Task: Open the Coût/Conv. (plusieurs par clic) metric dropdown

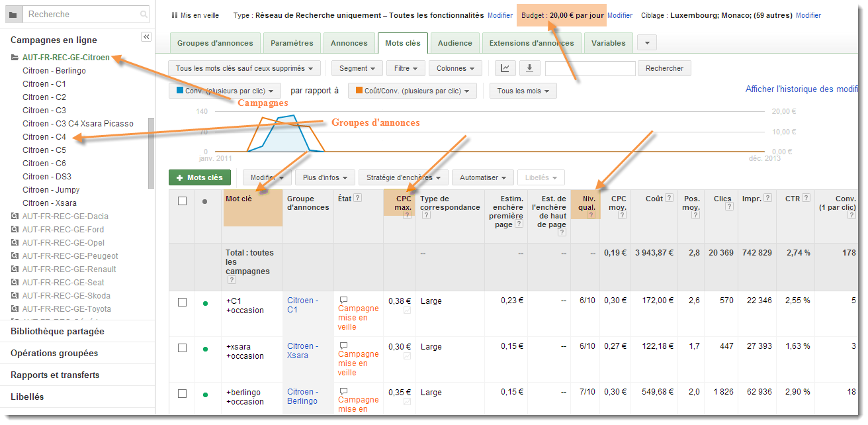Action: point(413,91)
